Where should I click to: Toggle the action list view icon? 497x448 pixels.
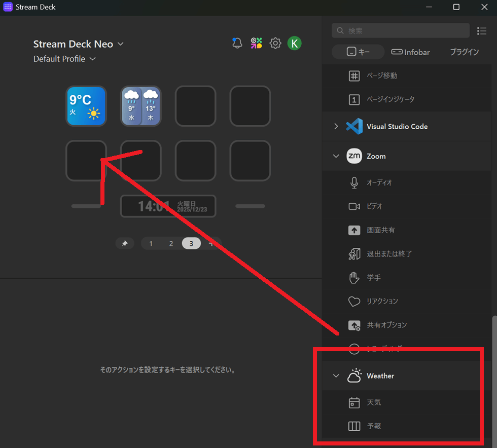coord(481,31)
